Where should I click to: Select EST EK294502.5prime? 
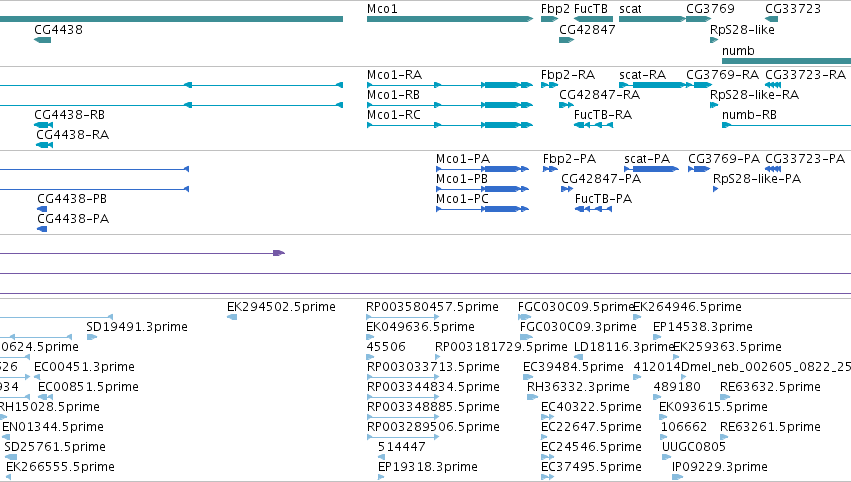pos(281,307)
